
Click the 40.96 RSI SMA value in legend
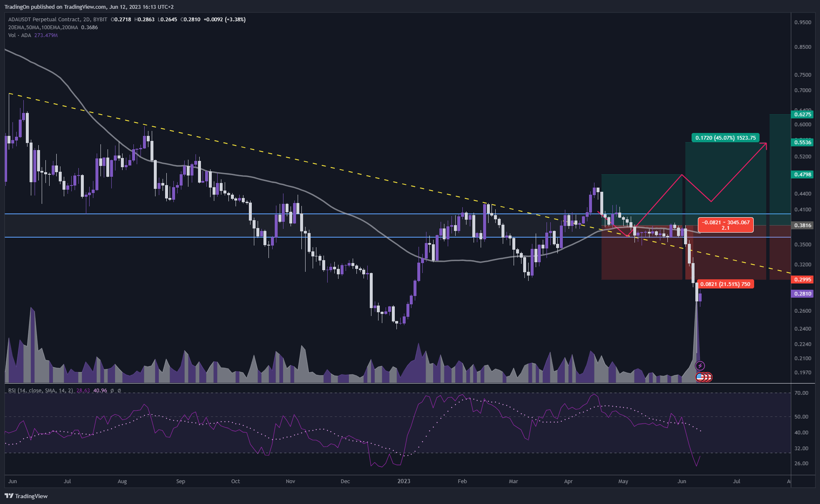click(x=100, y=391)
